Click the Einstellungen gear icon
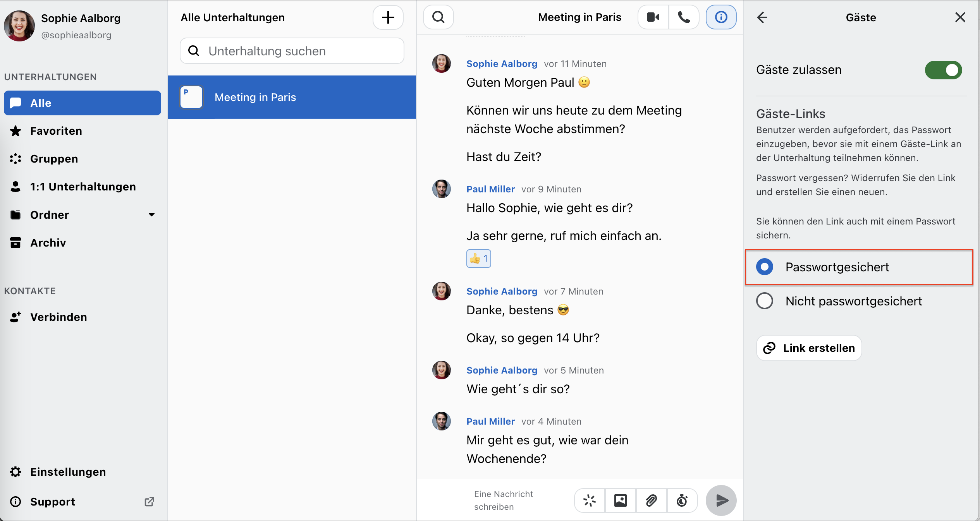The image size is (980, 521). pos(15,472)
